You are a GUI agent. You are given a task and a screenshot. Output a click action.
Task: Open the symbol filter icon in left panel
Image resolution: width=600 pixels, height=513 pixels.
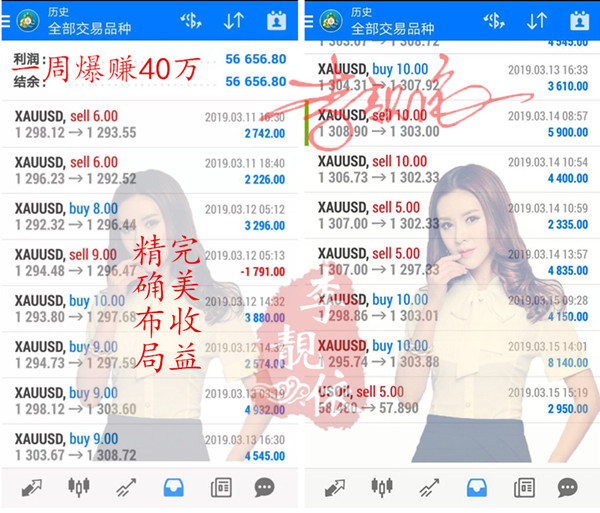[x=190, y=20]
